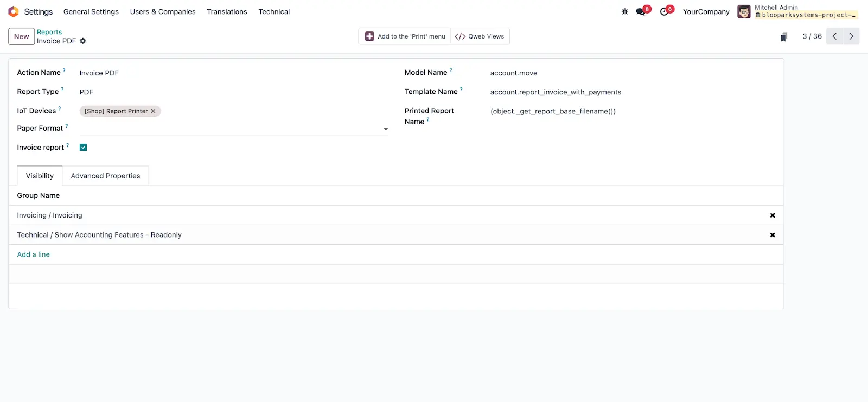This screenshot has height=402, width=868.
Task: Click the Odoo Settings app logo icon
Action: pos(14,11)
